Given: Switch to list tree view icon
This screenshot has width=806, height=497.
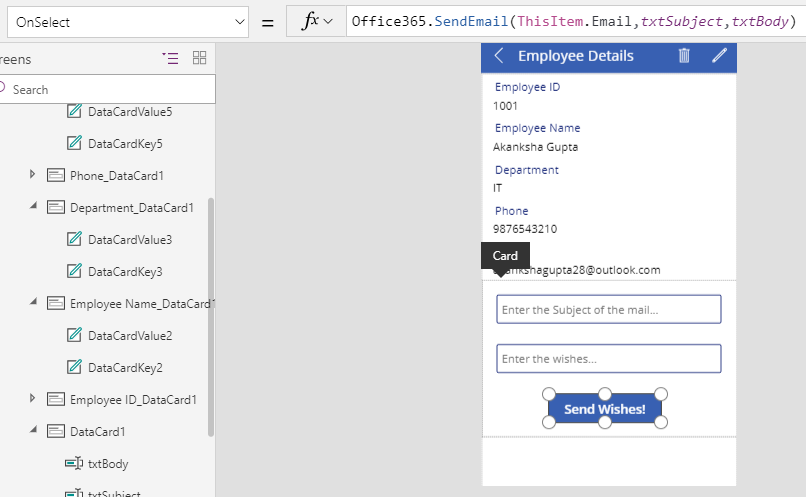Looking at the screenshot, I should [x=171, y=59].
